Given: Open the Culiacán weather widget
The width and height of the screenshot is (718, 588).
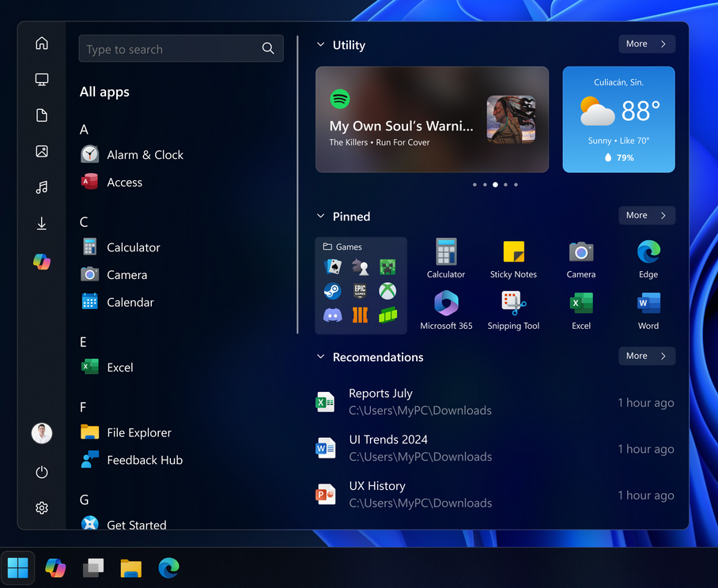Looking at the screenshot, I should (x=618, y=119).
